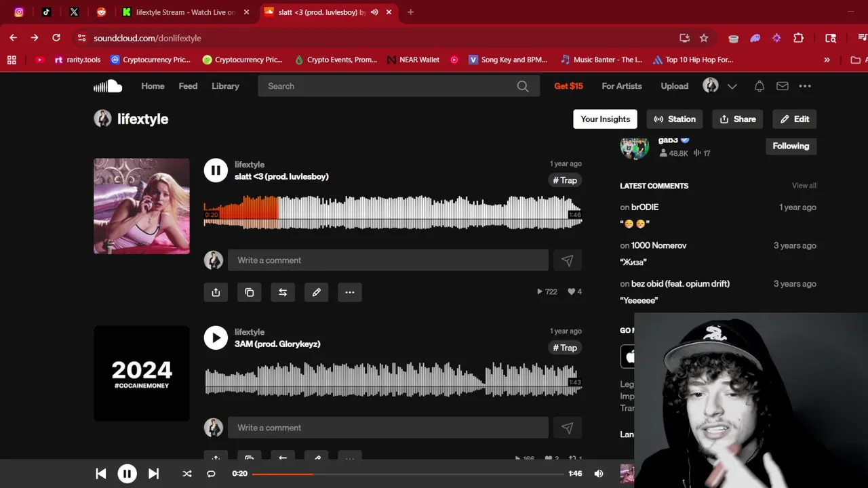Click the SoundCloud logo
The image size is (868, 488).
tap(108, 86)
